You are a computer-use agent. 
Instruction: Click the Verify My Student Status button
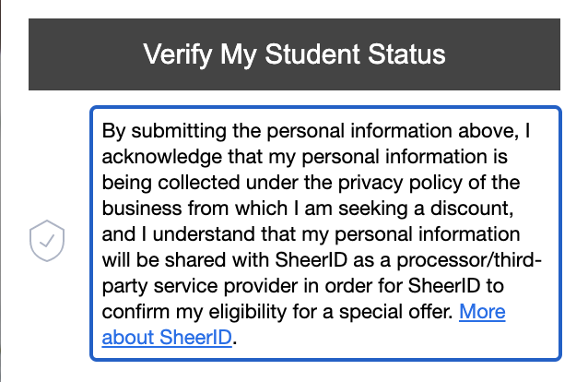click(x=294, y=54)
